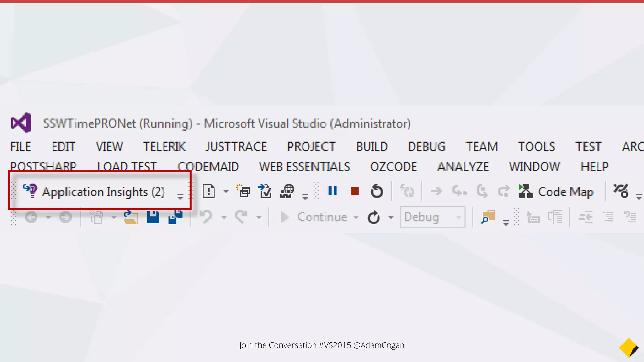This screenshot has width=644, height=362.
Task: Click the Refresh icon right of Continue
Action: click(374, 217)
